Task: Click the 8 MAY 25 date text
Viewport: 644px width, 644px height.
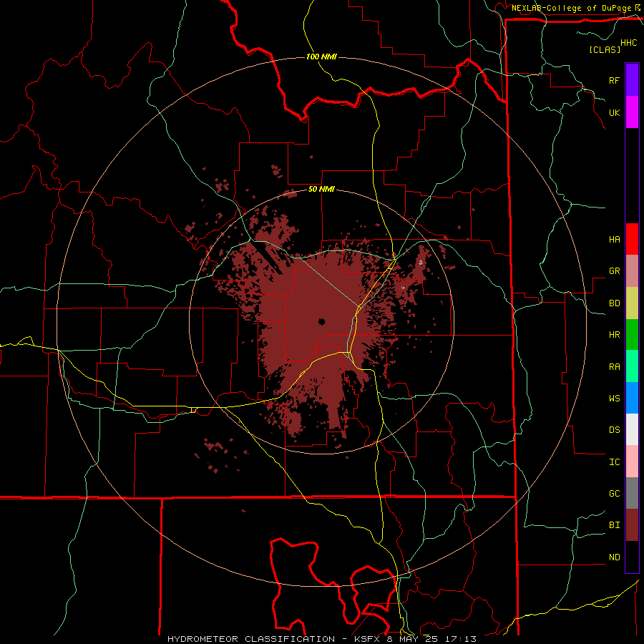Action: click(411, 639)
